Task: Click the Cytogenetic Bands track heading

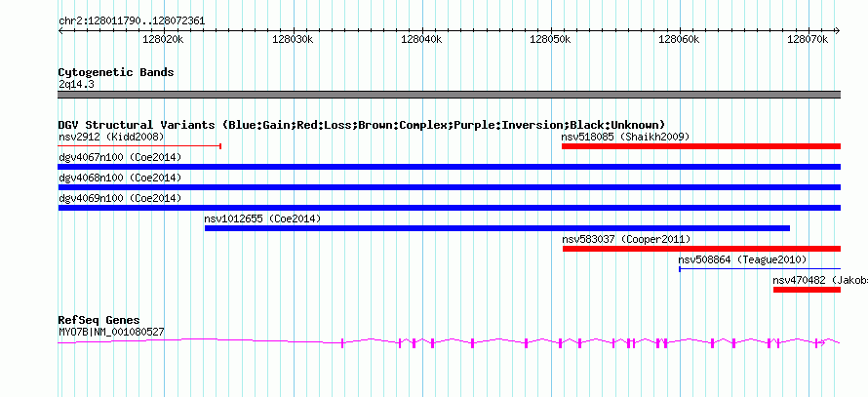Action: (x=116, y=72)
